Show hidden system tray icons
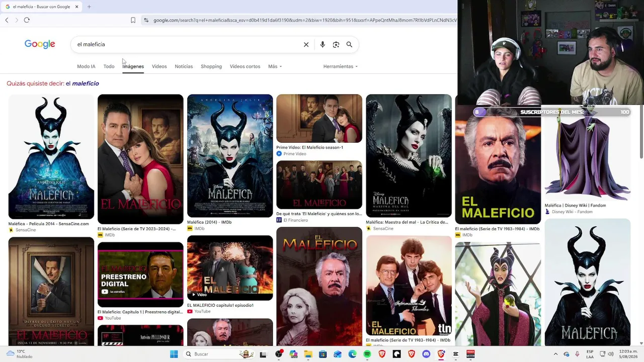Image resolution: width=644 pixels, height=362 pixels. pos(555,354)
